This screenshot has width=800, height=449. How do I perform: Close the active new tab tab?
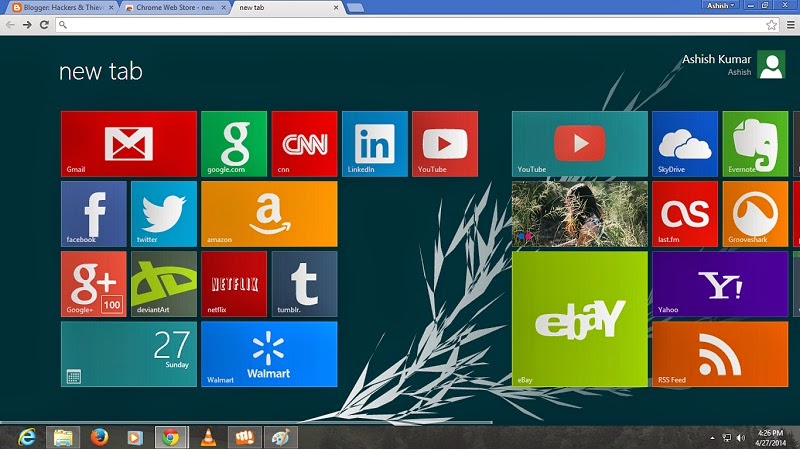pyautogui.click(x=336, y=8)
